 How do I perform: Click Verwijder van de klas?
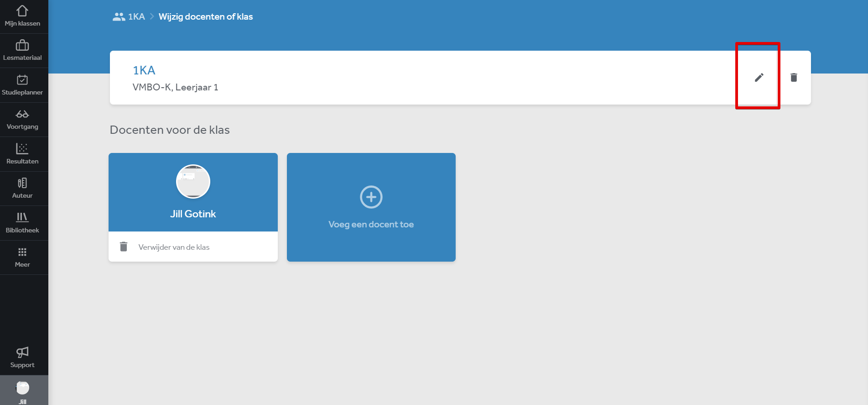coord(174,247)
